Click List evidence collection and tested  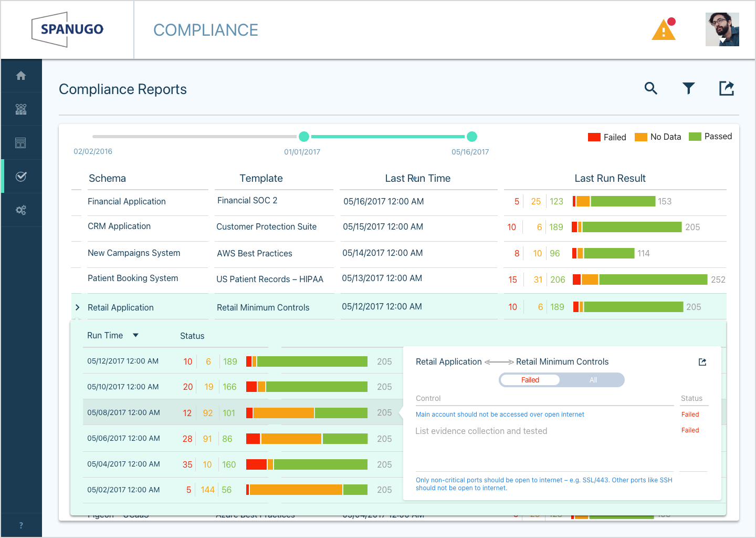481,431
